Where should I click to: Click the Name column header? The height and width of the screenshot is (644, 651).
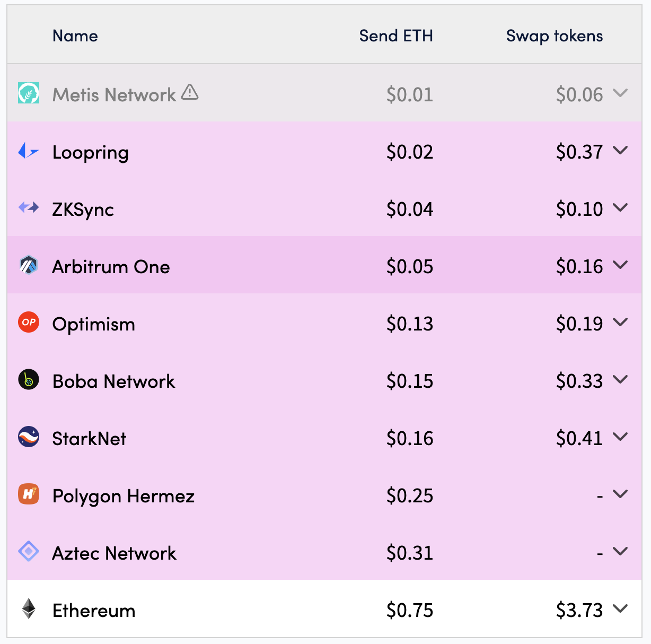point(75,36)
